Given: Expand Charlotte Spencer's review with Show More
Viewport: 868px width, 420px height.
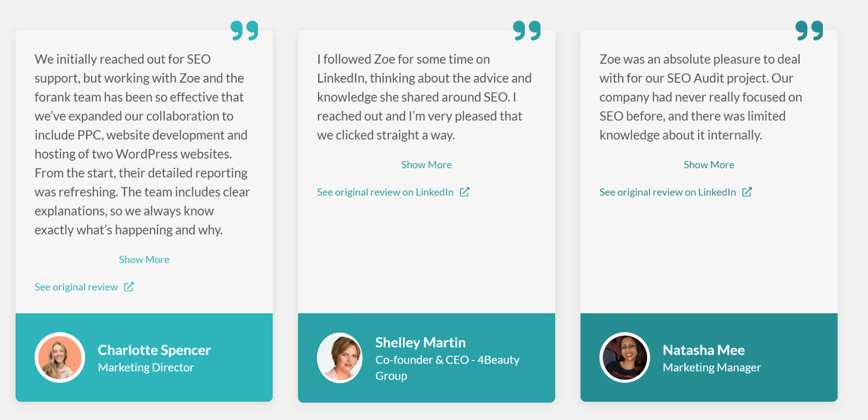Looking at the screenshot, I should 144,259.
